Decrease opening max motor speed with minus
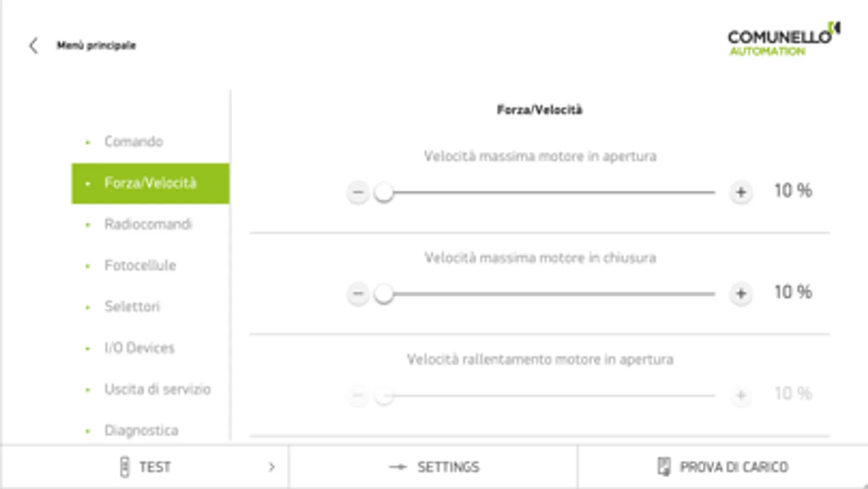The height and width of the screenshot is (489, 868). [x=358, y=192]
